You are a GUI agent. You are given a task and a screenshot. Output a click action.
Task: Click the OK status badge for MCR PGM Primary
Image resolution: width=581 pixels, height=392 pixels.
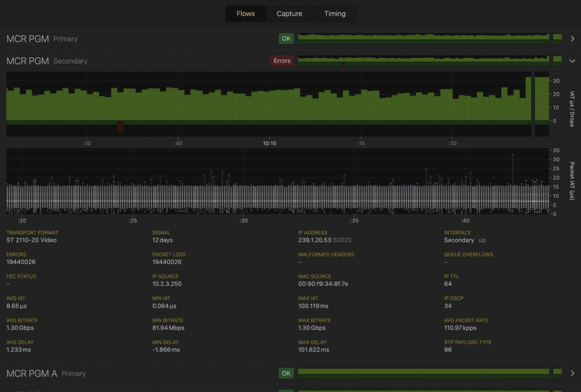click(286, 39)
